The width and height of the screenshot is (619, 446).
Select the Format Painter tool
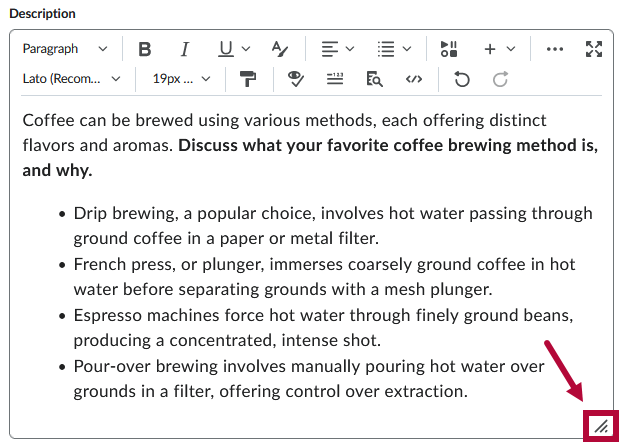248,79
